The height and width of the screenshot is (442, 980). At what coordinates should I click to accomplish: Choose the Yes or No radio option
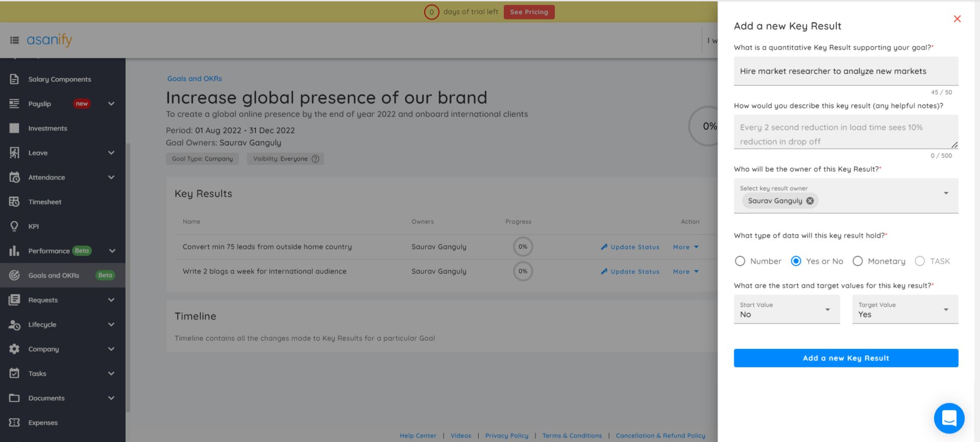pyautogui.click(x=796, y=261)
